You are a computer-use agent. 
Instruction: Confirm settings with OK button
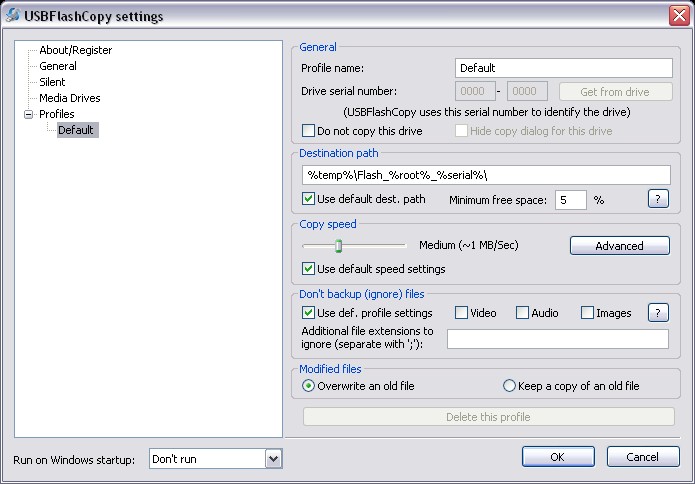point(558,457)
